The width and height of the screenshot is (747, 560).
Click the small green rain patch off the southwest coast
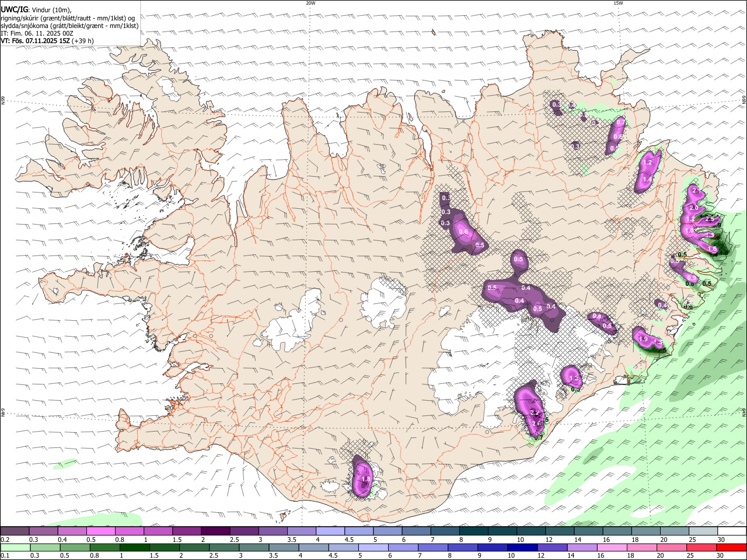(65, 464)
